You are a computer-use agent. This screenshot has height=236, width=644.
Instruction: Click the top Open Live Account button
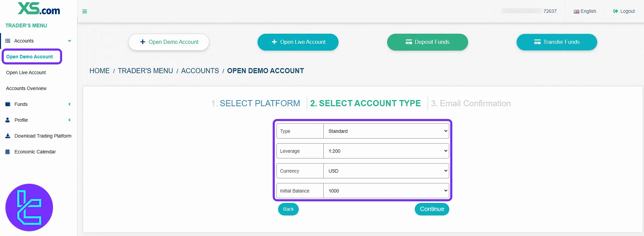298,42
